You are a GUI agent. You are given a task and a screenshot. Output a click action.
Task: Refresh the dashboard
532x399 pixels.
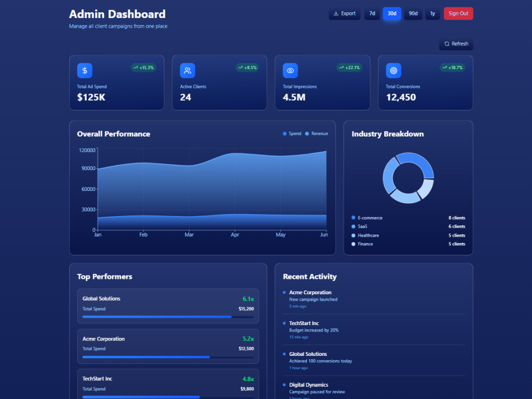(x=456, y=44)
